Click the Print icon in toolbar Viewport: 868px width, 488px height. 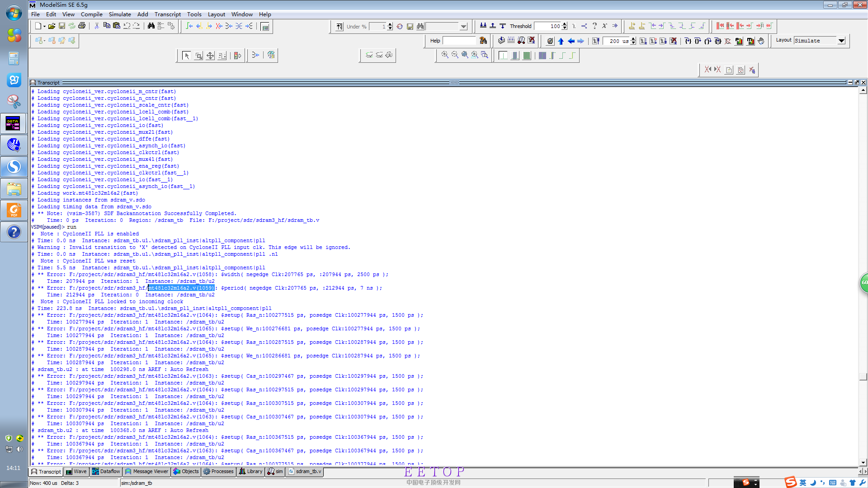82,26
